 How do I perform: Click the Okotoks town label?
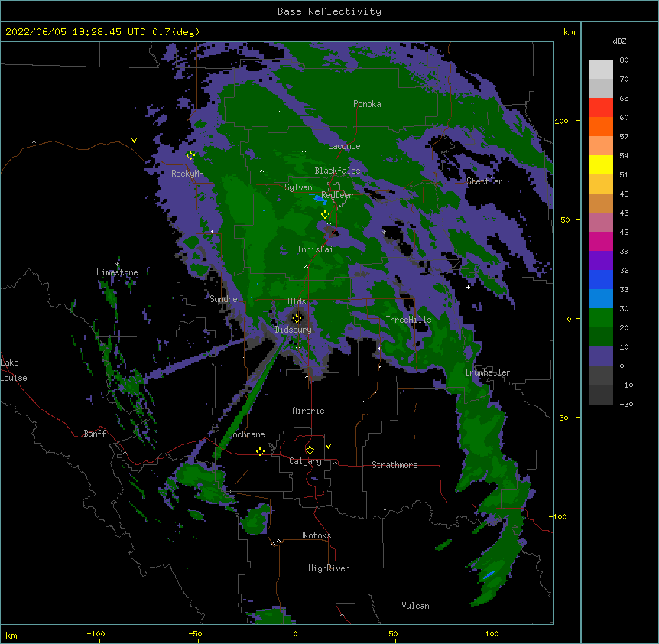315,535
